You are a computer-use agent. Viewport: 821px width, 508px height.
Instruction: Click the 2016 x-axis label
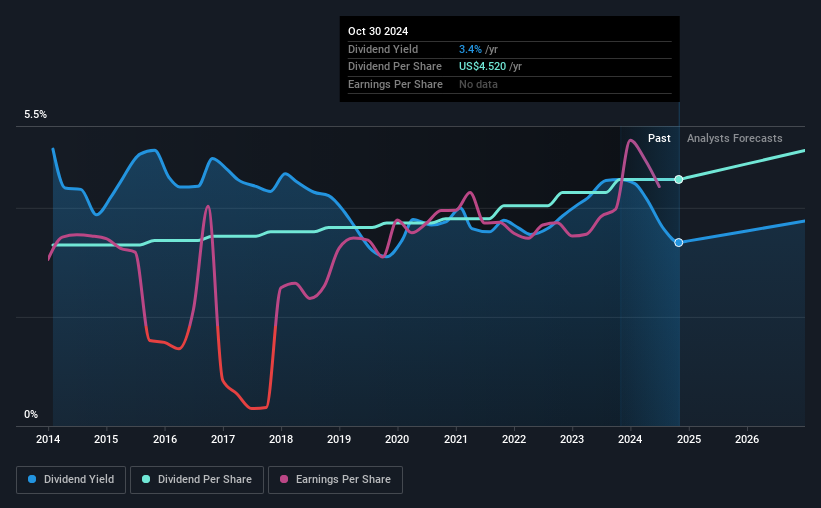(x=164, y=439)
